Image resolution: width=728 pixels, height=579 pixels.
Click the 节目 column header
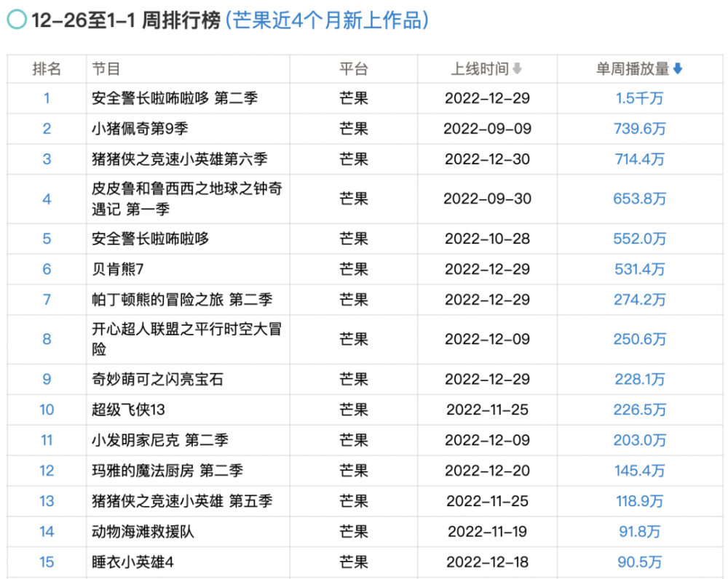click(106, 69)
